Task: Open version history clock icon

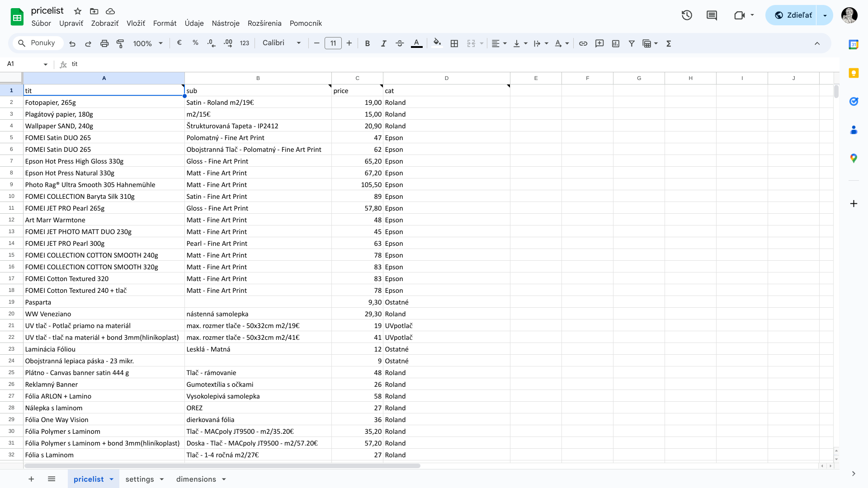Action: (x=687, y=15)
